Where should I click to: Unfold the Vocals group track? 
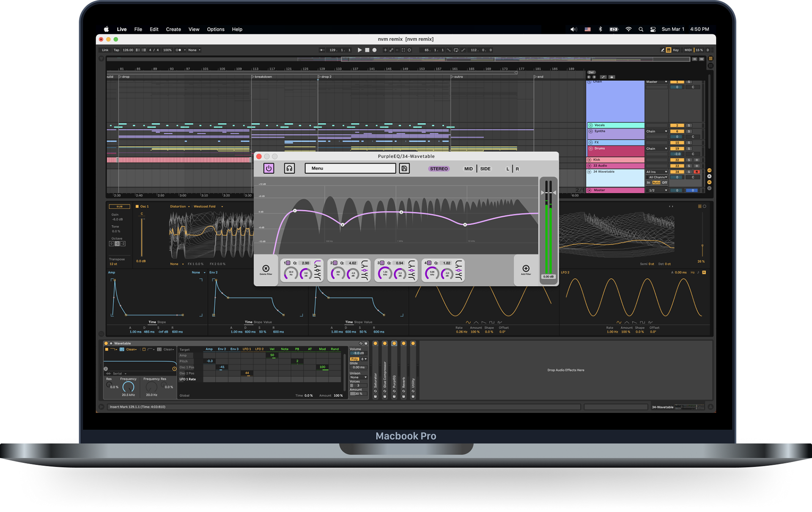(x=590, y=125)
